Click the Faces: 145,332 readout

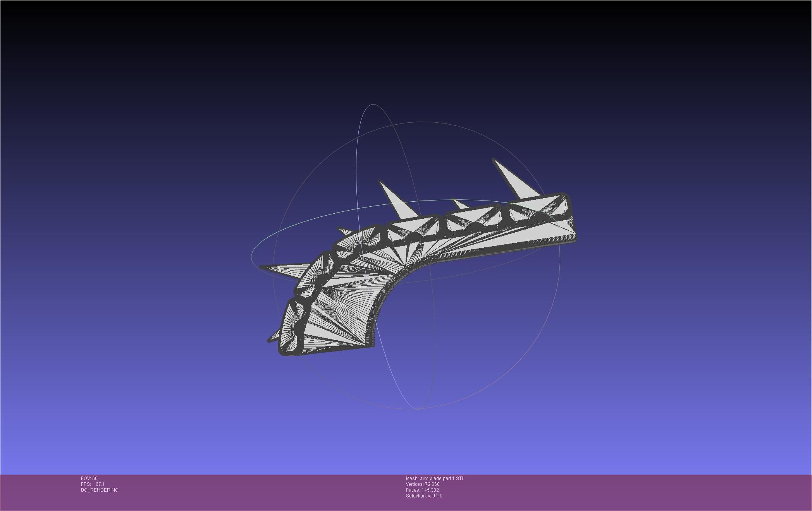(x=422, y=490)
